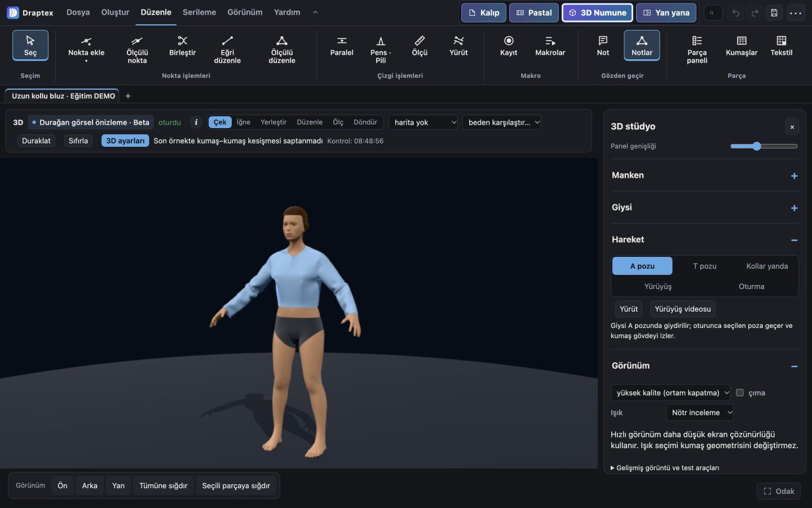The image size is (812, 508).
Task: Select the Nokta ekle tool
Action: tap(86, 47)
